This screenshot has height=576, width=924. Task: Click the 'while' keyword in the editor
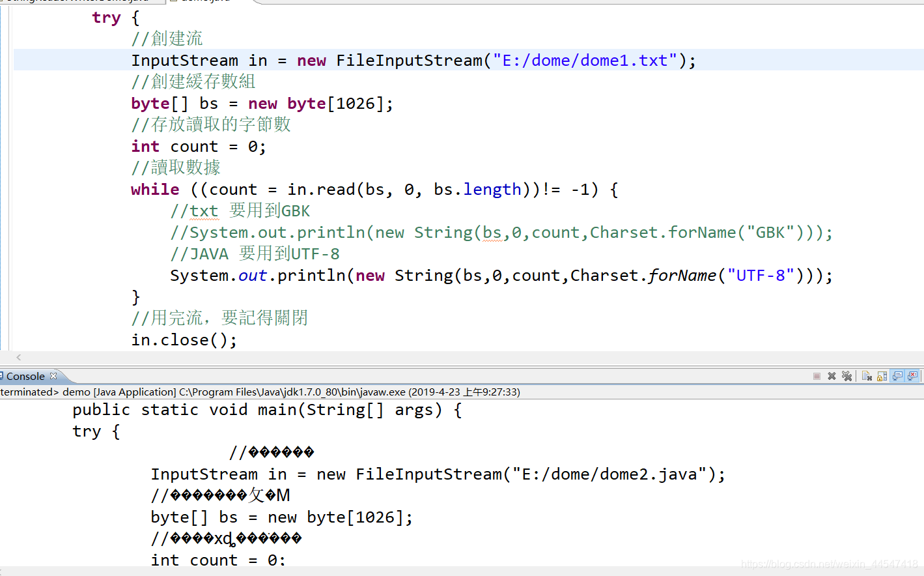pyautogui.click(x=155, y=190)
